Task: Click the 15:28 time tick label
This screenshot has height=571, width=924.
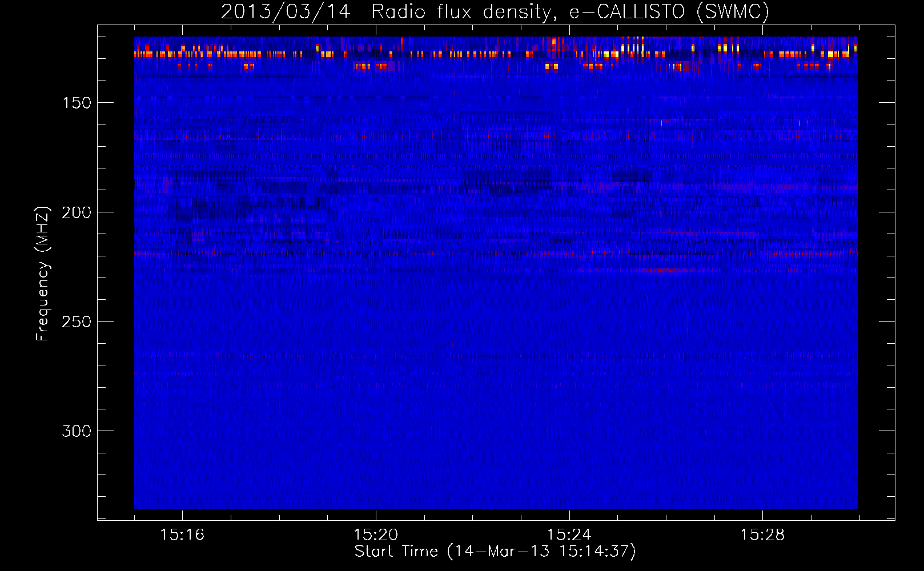Action: [x=762, y=535]
